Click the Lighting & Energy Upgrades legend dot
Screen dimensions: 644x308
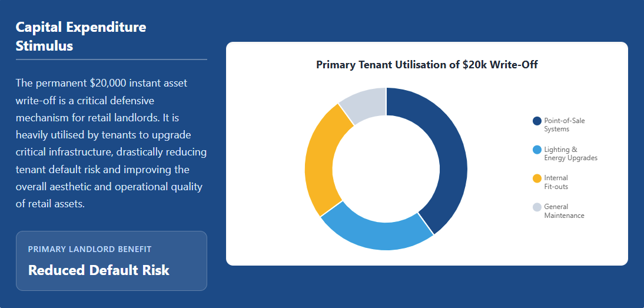click(x=537, y=150)
